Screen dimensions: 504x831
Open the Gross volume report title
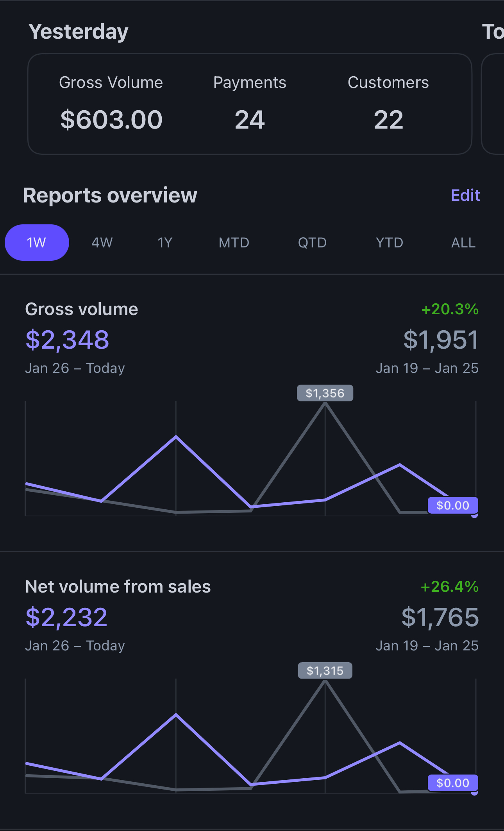[82, 309]
